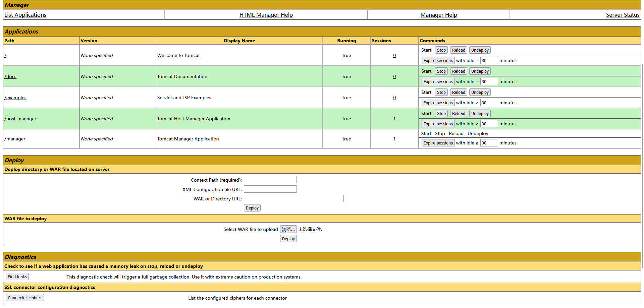
Task: Select the 'Welcome to Tomcat' display name
Action: (x=178, y=55)
